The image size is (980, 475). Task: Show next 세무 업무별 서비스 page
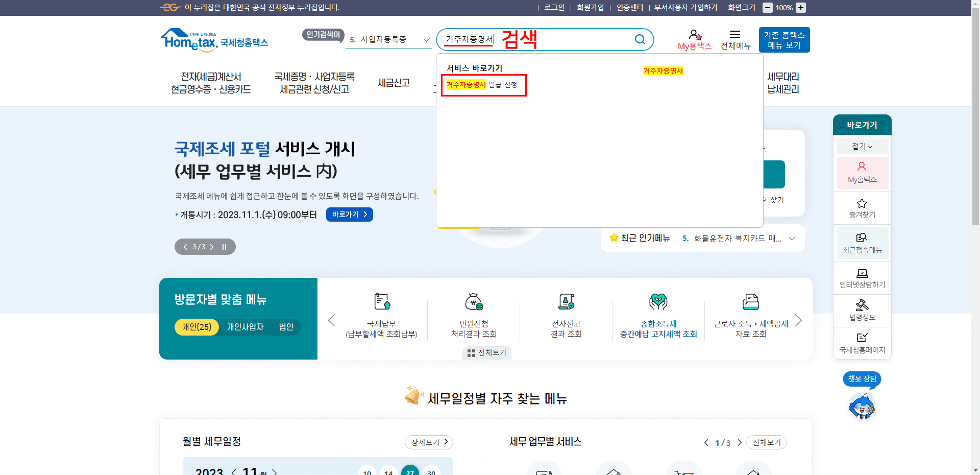pos(740,443)
